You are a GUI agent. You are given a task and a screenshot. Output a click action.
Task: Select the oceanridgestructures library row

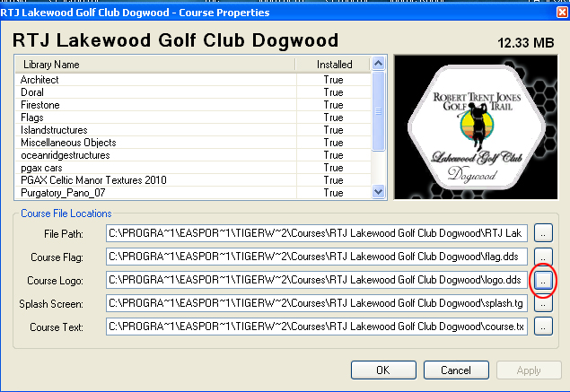click(193, 155)
